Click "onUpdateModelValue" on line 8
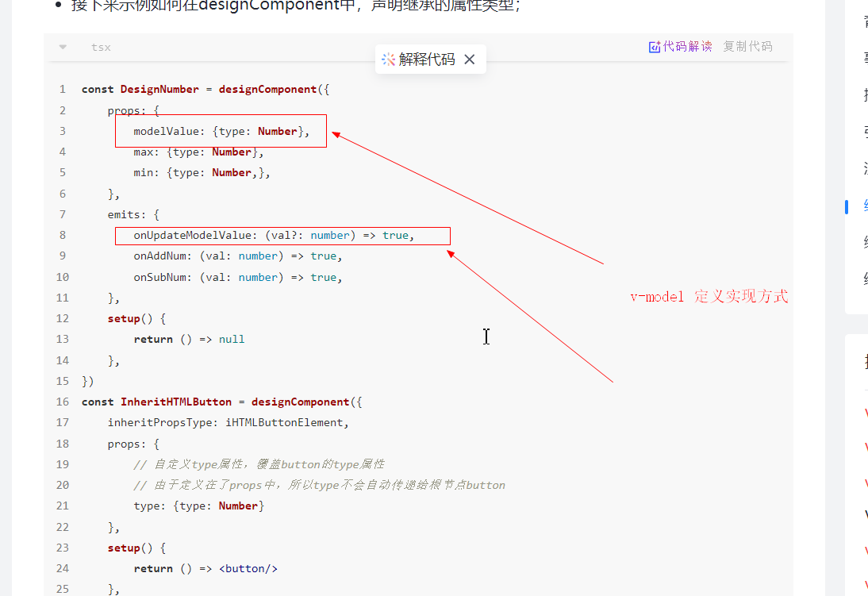Image resolution: width=868 pixels, height=596 pixels. [x=192, y=236]
